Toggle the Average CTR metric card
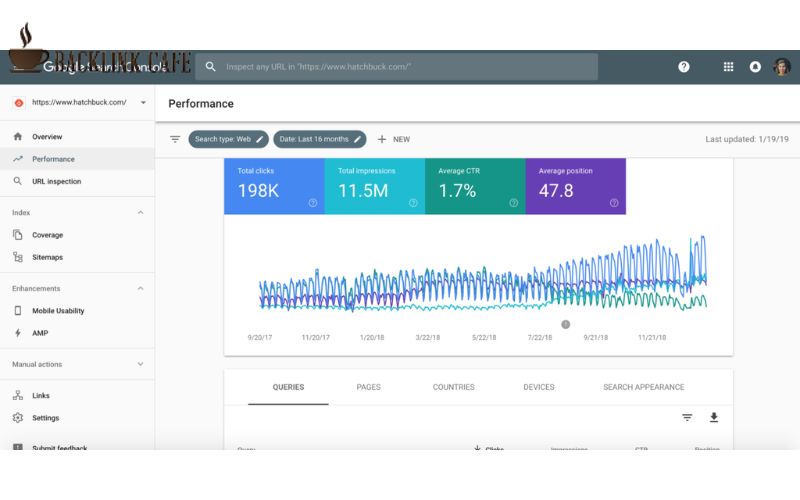This screenshot has width=800, height=500. tap(475, 186)
